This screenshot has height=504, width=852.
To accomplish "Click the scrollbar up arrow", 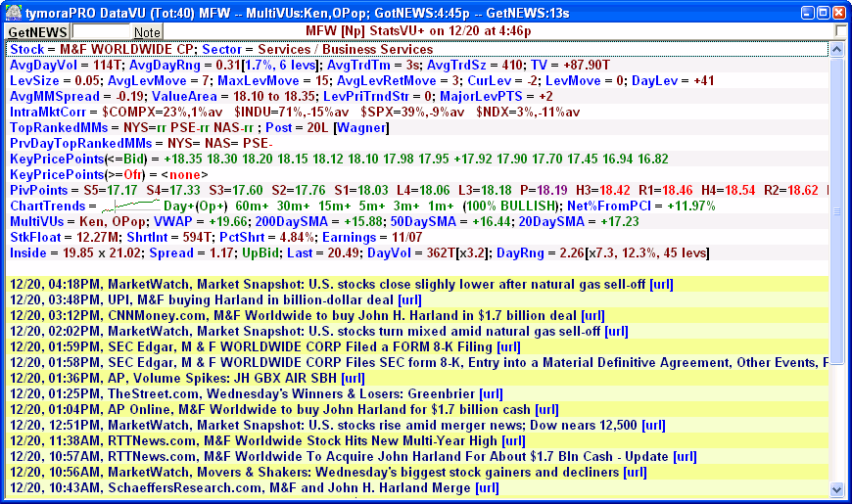I will 836,50.
